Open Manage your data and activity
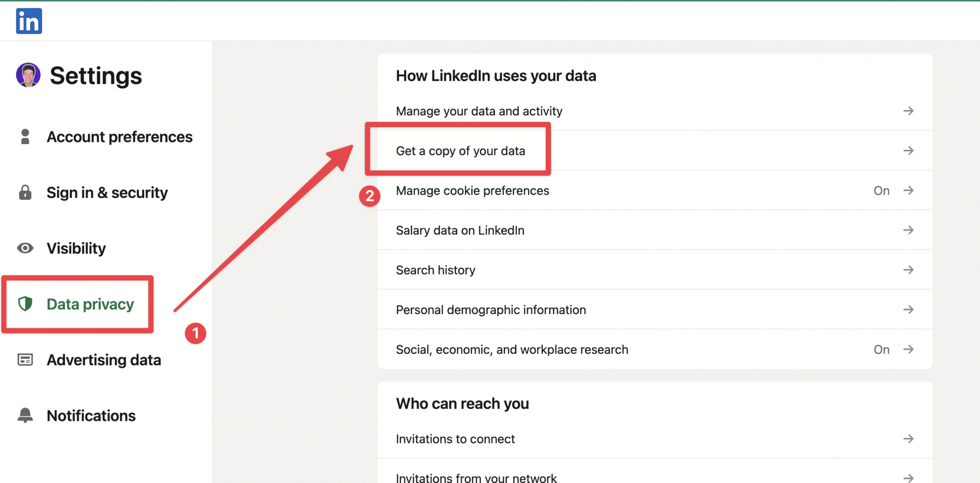Image resolution: width=980 pixels, height=483 pixels. click(x=479, y=110)
